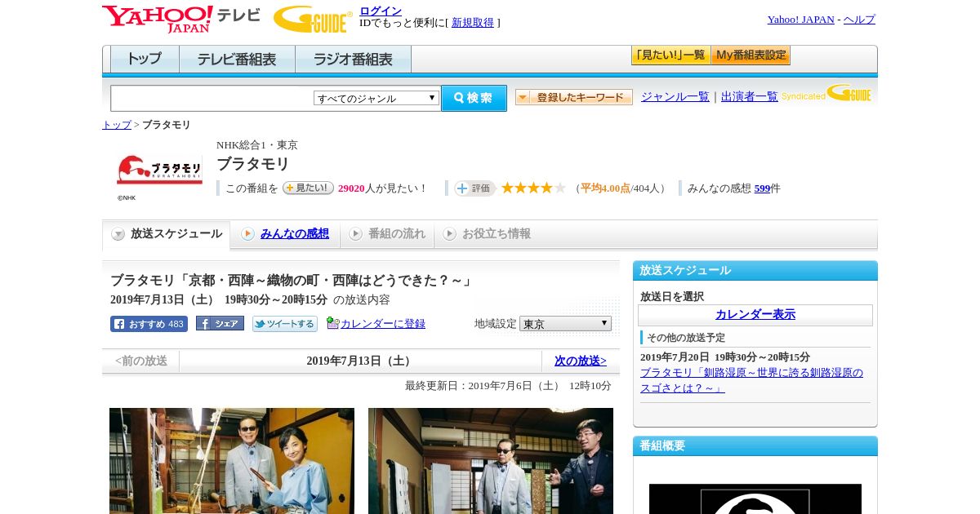Open the 「見たい!」一覧 button
Screen dimensions: 980x514
[670, 55]
